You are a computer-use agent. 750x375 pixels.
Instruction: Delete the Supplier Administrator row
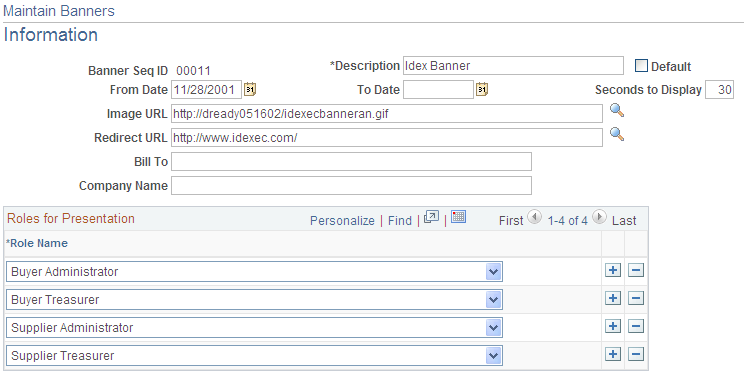(636, 327)
